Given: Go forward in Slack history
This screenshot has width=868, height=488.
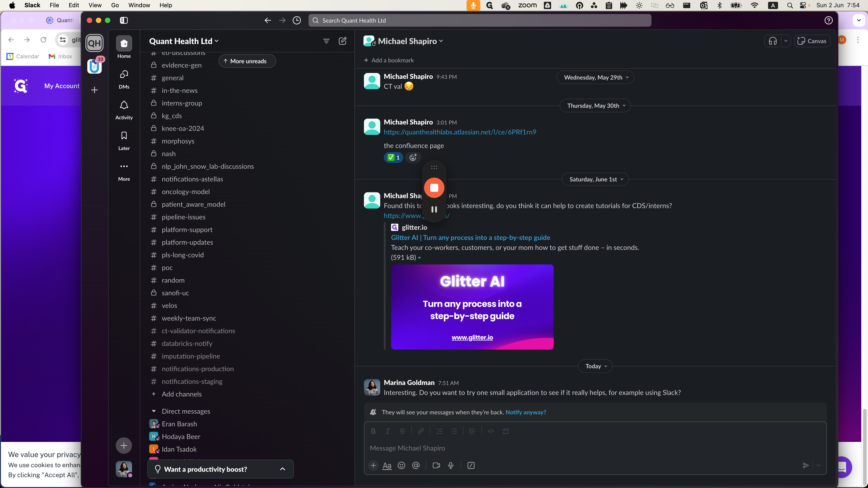Looking at the screenshot, I should coord(282,20).
